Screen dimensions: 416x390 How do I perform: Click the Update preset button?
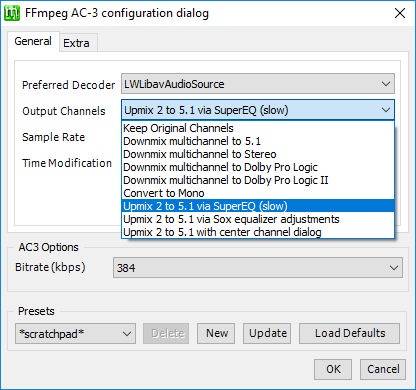tap(267, 333)
